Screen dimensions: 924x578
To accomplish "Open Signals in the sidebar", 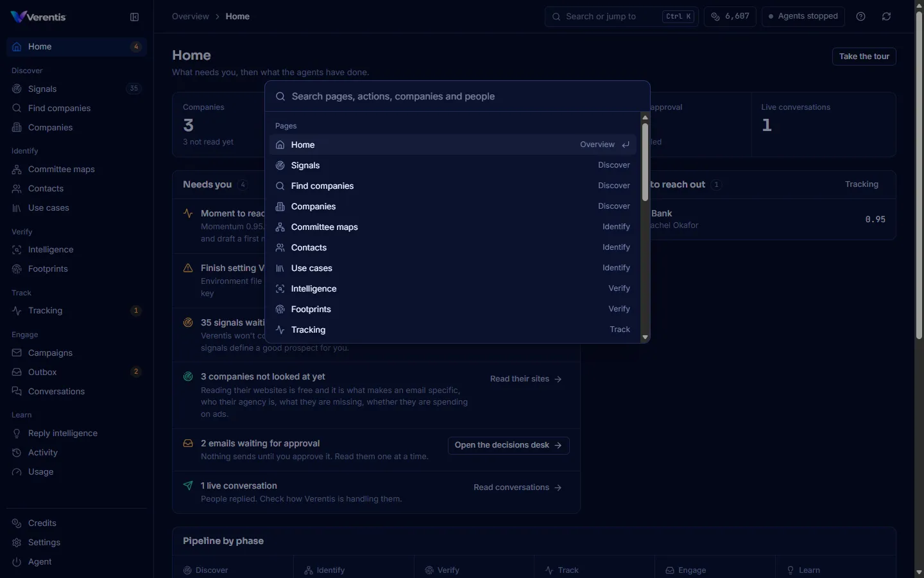I will click(76, 89).
